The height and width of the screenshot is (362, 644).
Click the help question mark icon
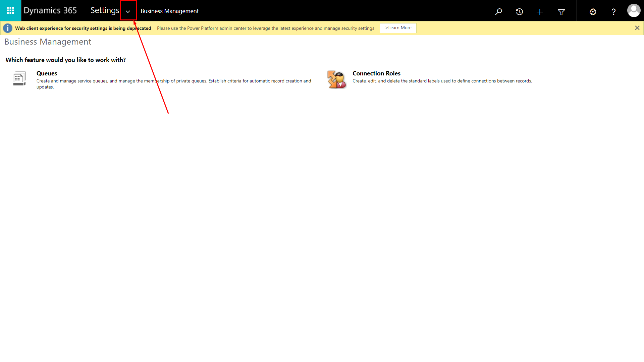coord(613,12)
